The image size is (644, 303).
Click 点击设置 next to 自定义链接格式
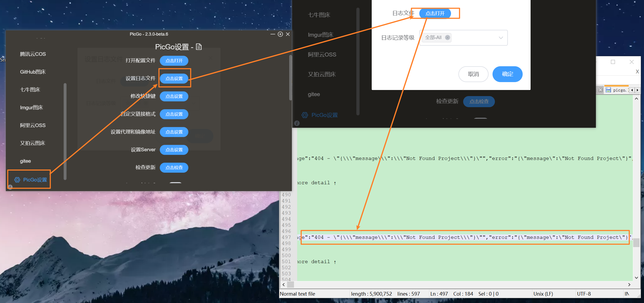click(x=174, y=114)
